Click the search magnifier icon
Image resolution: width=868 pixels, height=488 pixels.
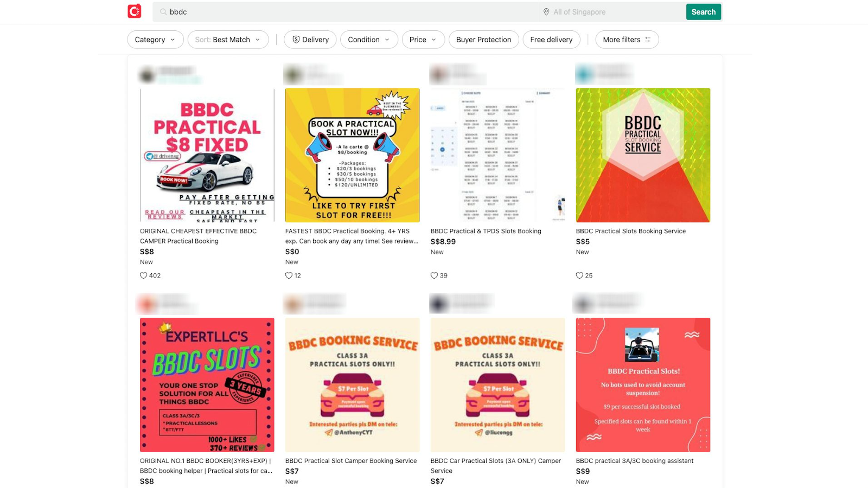(163, 12)
